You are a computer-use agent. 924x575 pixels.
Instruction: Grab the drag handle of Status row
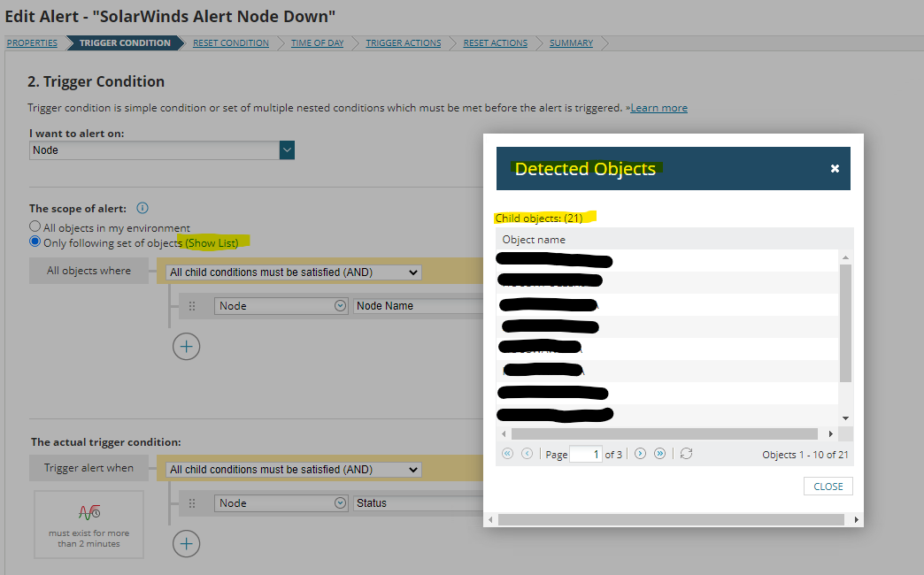pyautogui.click(x=191, y=503)
